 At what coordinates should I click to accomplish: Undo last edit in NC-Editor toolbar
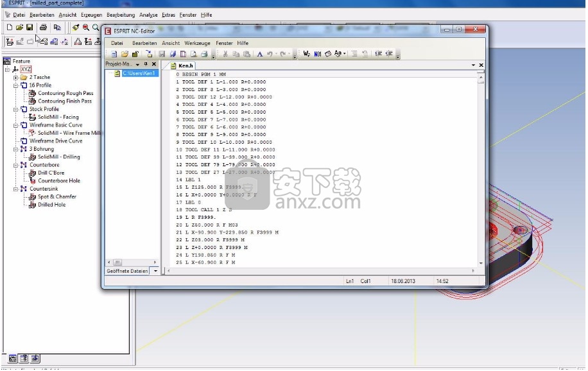pyautogui.click(x=270, y=54)
